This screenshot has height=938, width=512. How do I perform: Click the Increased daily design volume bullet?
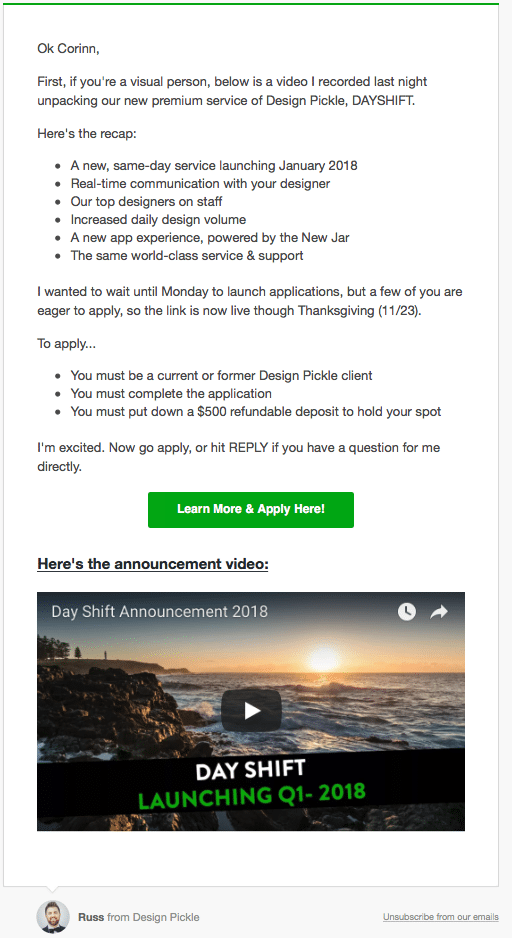158,220
